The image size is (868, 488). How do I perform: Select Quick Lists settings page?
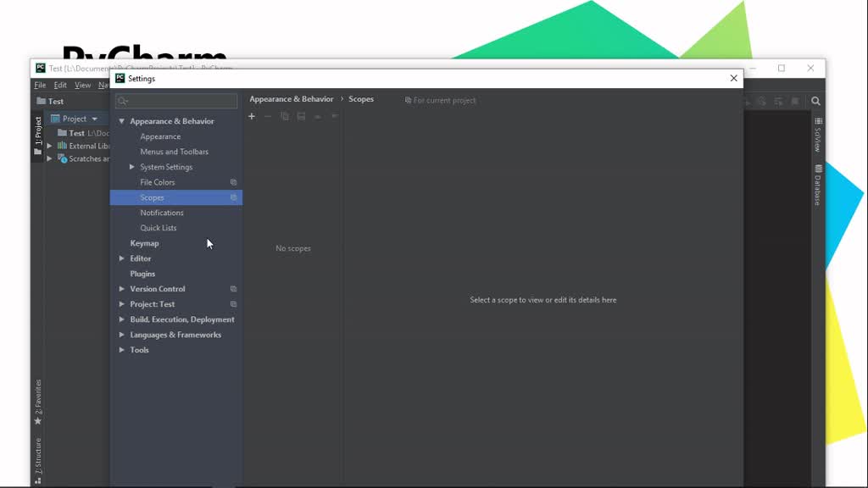(159, 228)
